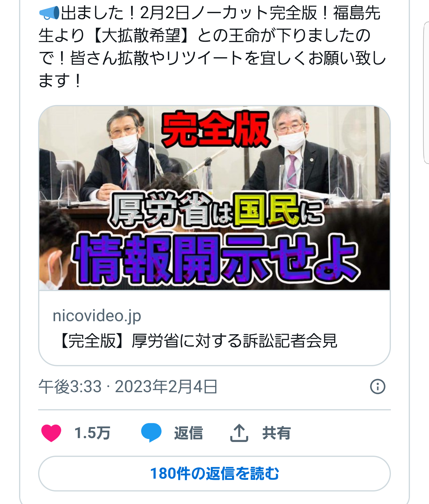Click the tweet body text about 福島先生
Image resolution: width=429 pixels, height=504 pixels.
[x=212, y=47]
